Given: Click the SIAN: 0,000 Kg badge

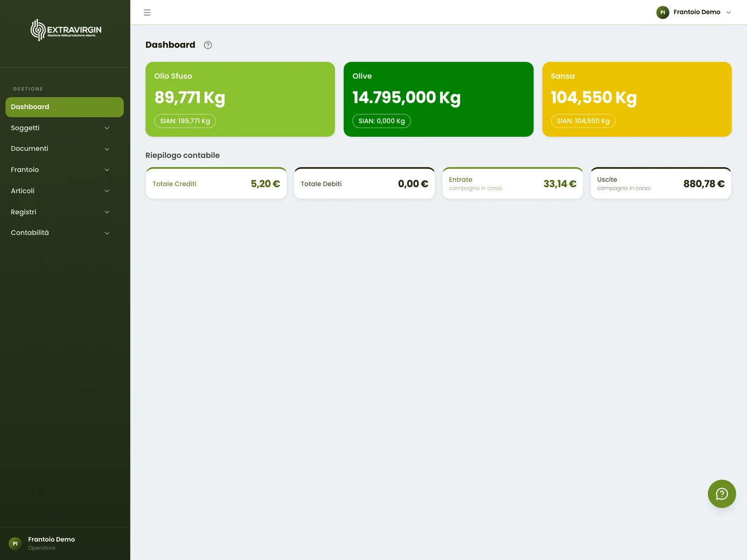Looking at the screenshot, I should coord(382,121).
